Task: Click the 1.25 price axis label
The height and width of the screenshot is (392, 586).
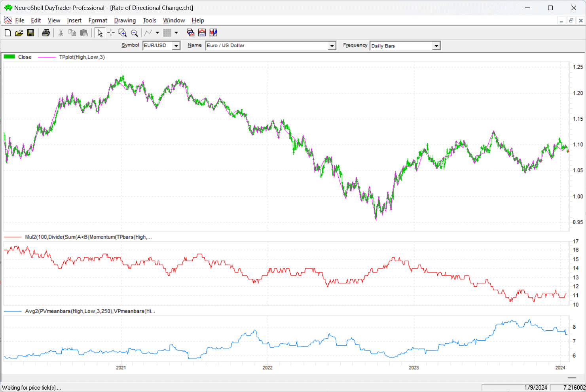Action: click(578, 67)
